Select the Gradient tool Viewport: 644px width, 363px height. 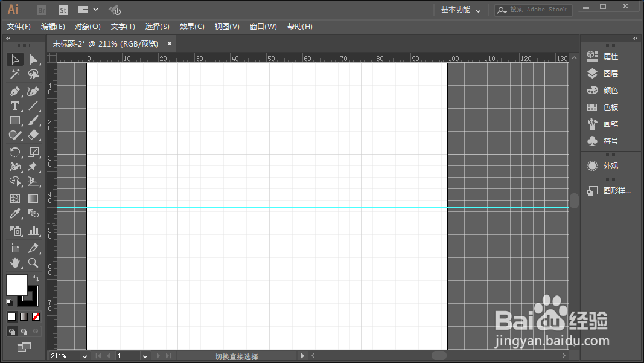coord(33,199)
